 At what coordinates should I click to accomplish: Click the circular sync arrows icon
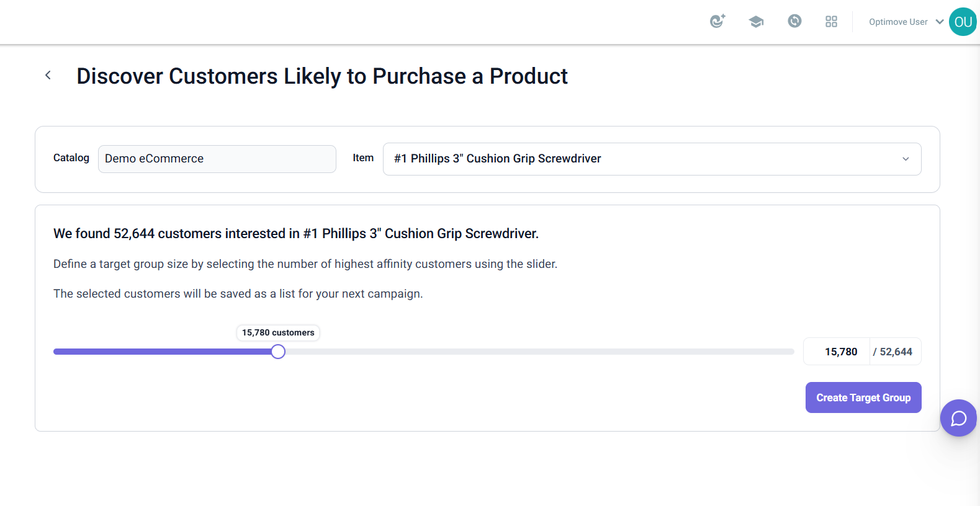(794, 21)
